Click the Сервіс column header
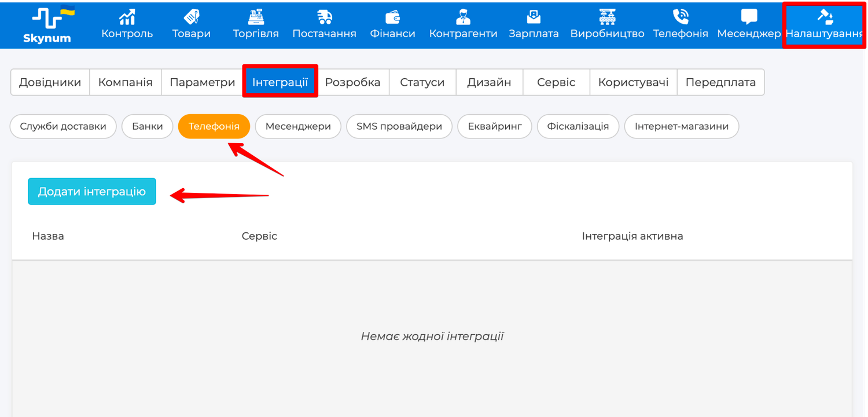Viewport: 868px width, 417px height. (259, 236)
